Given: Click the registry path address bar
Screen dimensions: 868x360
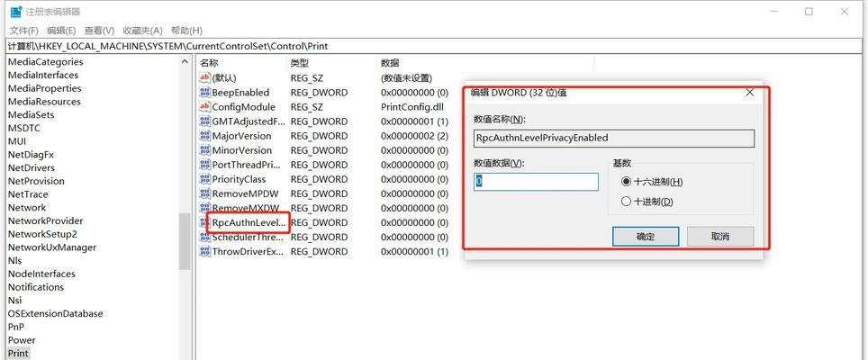Looking at the screenshot, I should pyautogui.click(x=434, y=47).
